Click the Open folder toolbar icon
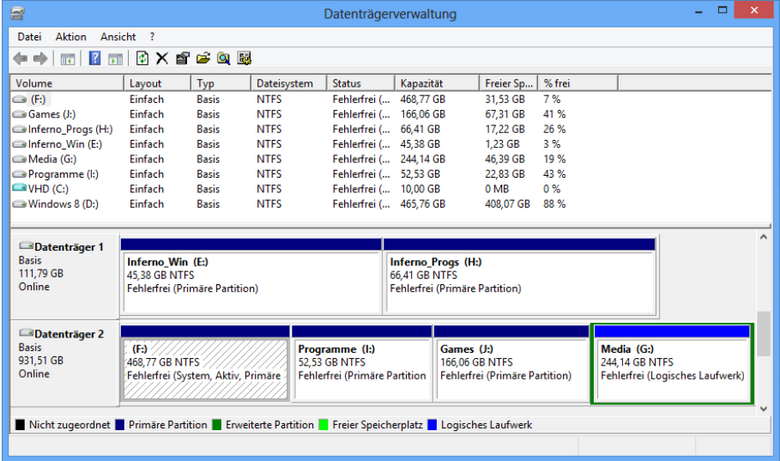 pos(203,59)
